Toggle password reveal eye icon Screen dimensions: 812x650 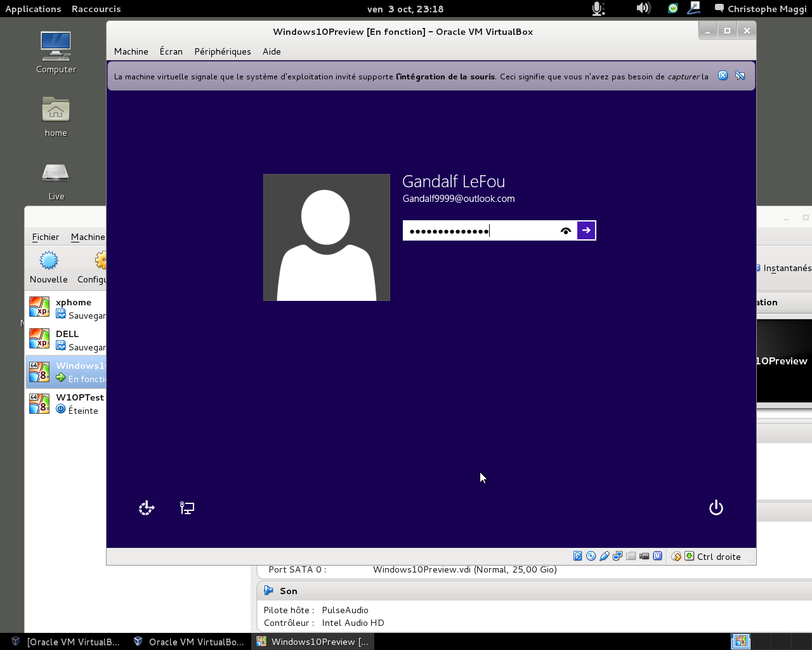(x=566, y=231)
